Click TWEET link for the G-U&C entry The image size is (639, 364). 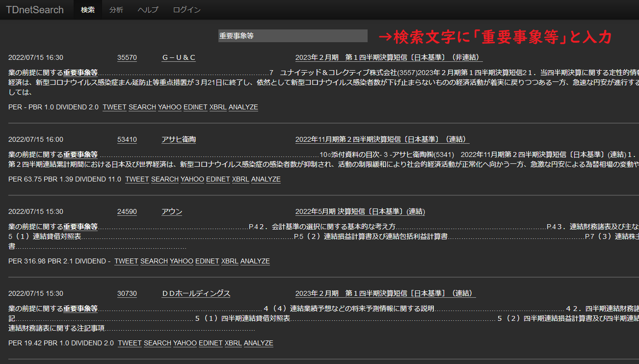(114, 107)
